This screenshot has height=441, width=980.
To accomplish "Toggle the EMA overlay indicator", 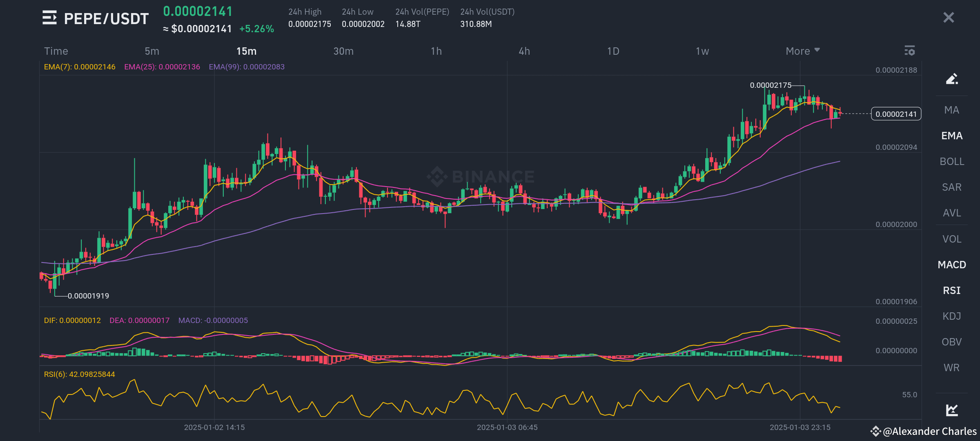I will (x=952, y=136).
